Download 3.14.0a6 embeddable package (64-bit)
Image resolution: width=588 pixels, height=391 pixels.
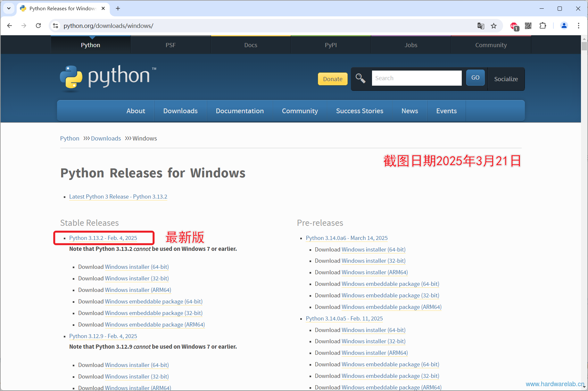coord(390,284)
